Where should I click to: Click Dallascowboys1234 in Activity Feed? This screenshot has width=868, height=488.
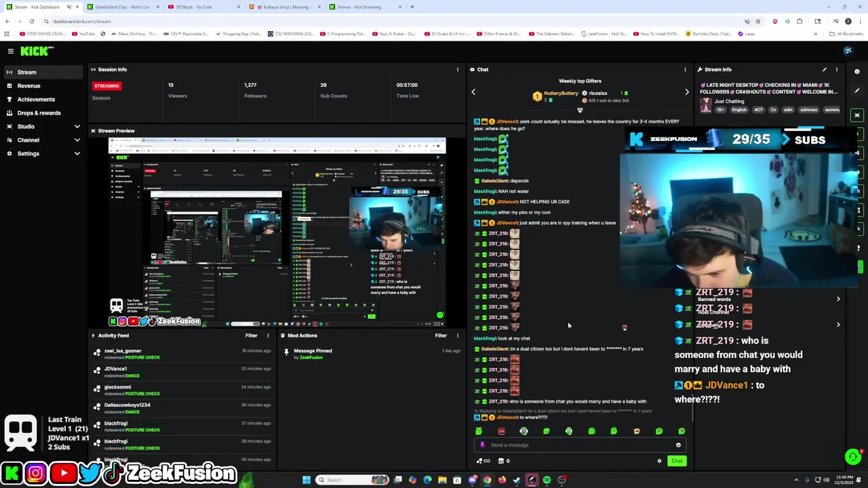[127, 405]
